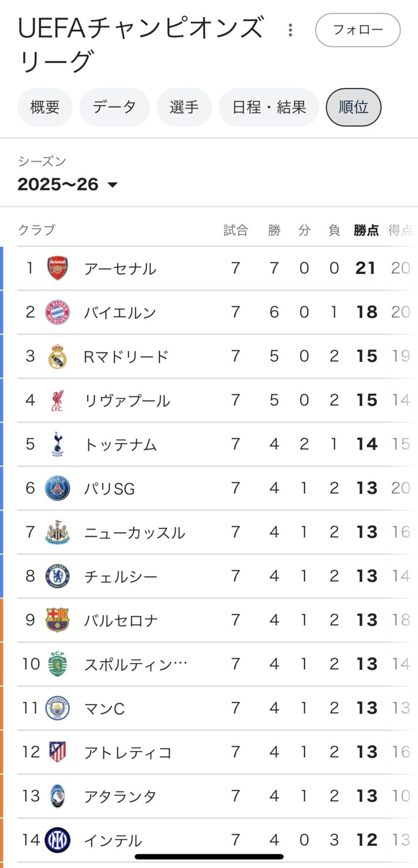418x868 pixels.
Task: Tap the Real Madrid crest icon
Action: click(57, 356)
